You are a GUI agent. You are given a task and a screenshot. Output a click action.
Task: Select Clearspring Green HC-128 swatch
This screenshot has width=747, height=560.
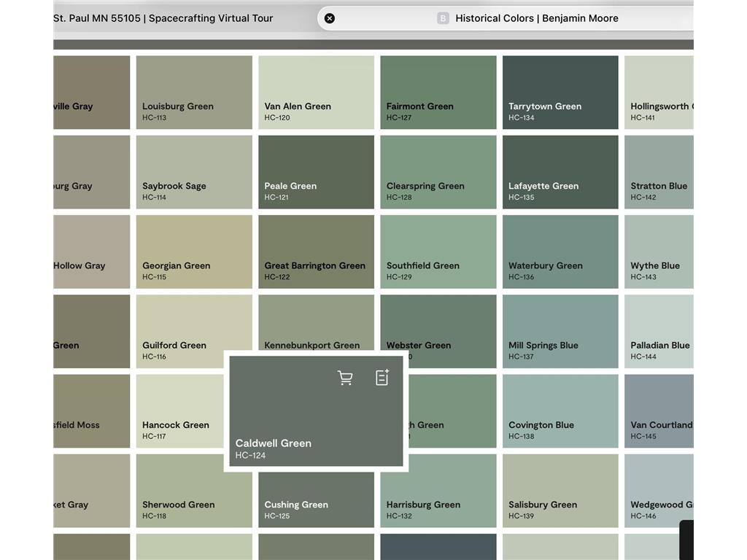(x=438, y=172)
